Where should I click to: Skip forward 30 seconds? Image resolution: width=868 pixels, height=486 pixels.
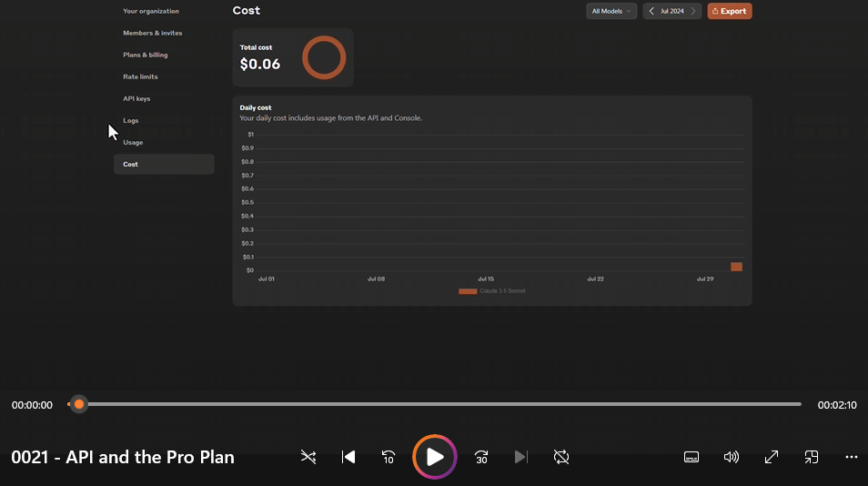click(481, 457)
